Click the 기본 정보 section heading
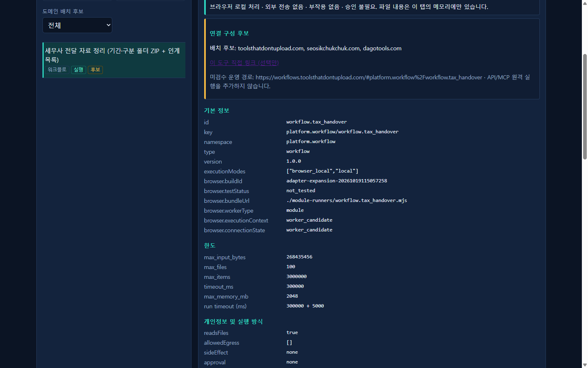 click(217, 111)
